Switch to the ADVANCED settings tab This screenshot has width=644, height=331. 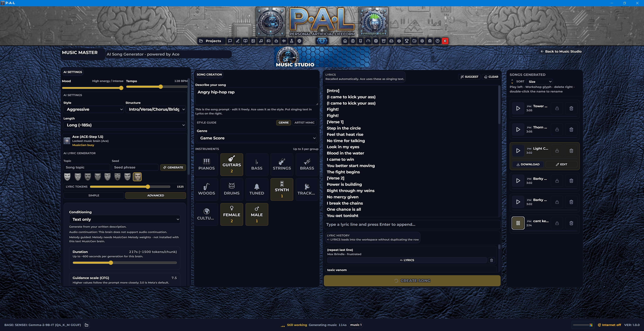[x=155, y=195]
